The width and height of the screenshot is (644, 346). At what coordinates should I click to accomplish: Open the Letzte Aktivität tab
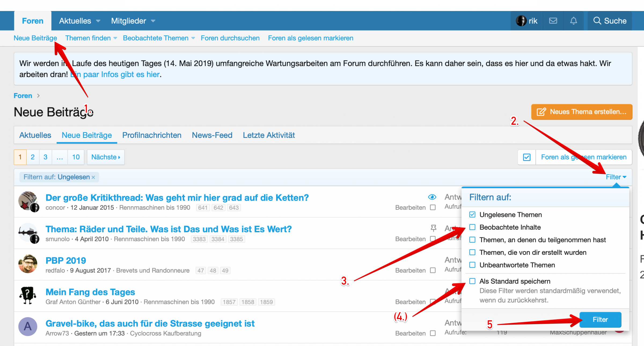click(x=269, y=135)
